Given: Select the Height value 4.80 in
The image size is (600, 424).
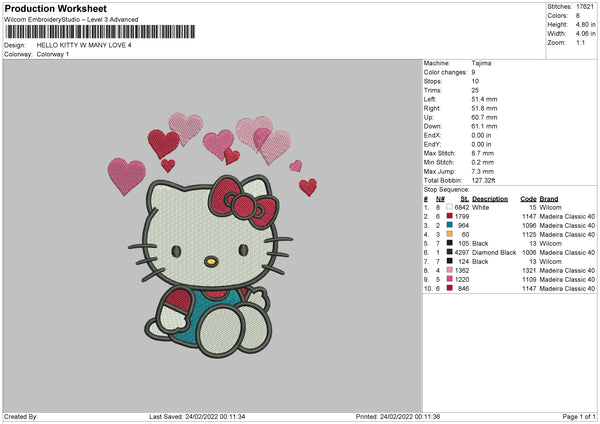Looking at the screenshot, I should coord(585,24).
